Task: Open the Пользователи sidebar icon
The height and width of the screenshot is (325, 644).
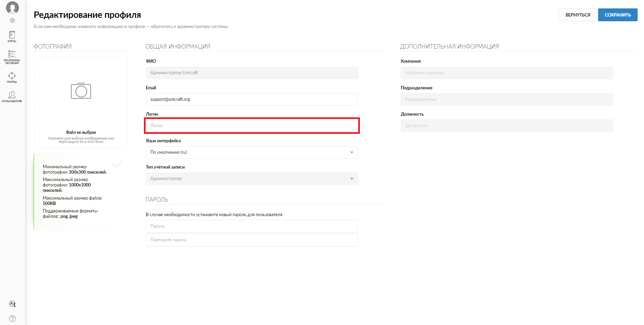Action: [12, 96]
